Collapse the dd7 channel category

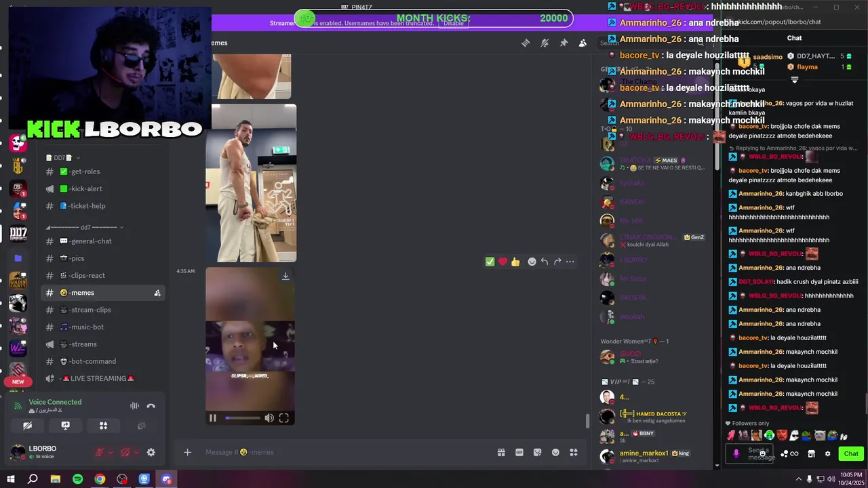84,227
